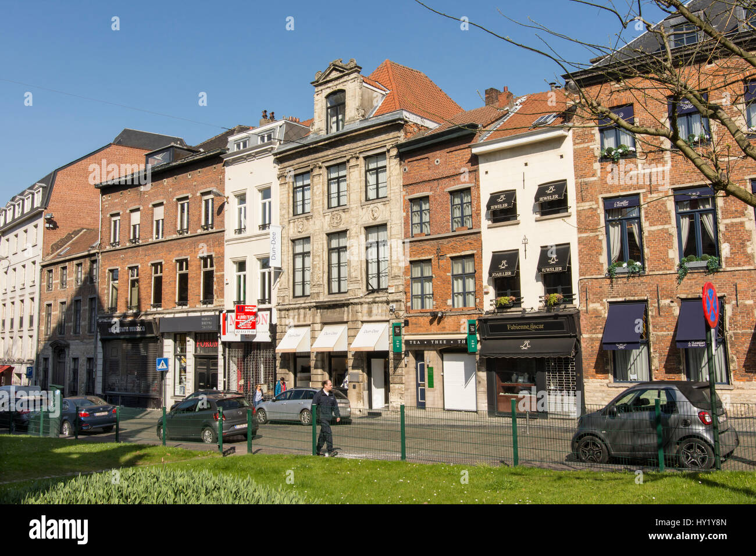Click the vertical Dun-Dee banner

click(274, 247)
